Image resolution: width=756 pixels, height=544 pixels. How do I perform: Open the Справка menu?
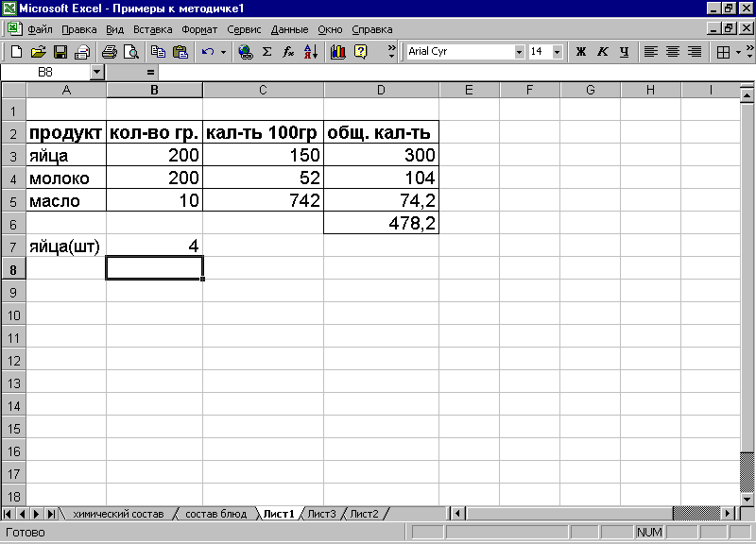click(x=371, y=29)
